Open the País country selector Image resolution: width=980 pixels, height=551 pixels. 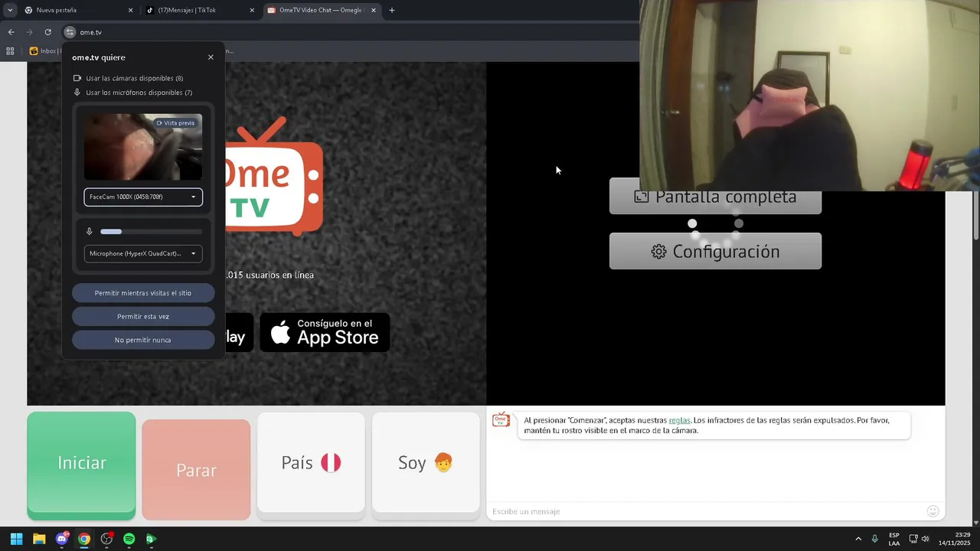click(311, 463)
